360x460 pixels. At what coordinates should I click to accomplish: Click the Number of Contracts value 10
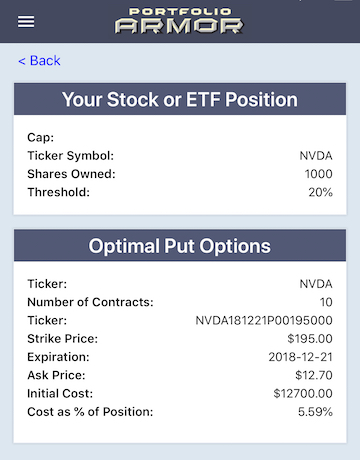[x=326, y=302]
